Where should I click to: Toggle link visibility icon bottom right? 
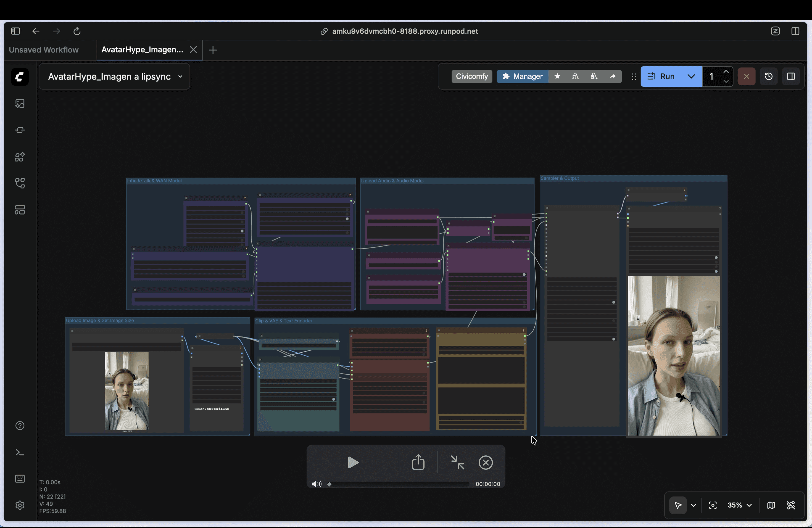pyautogui.click(x=791, y=505)
